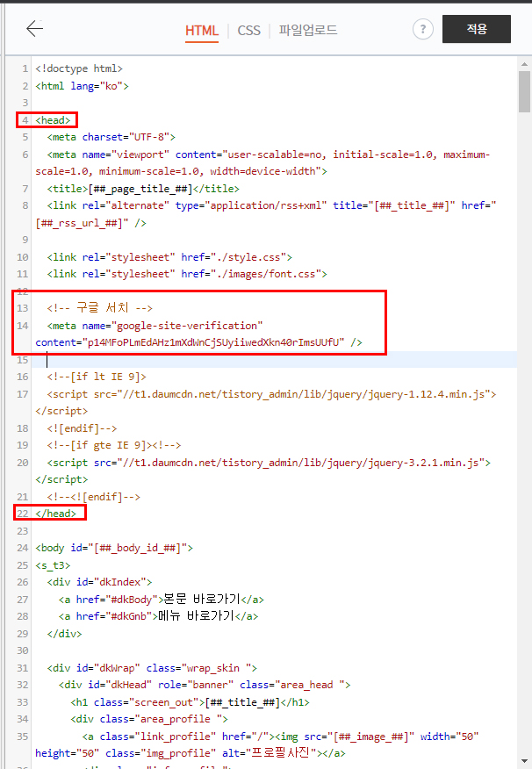The width and height of the screenshot is (532, 769).
Task: Click the ./images/font.css stylesheet line
Action: click(187, 274)
